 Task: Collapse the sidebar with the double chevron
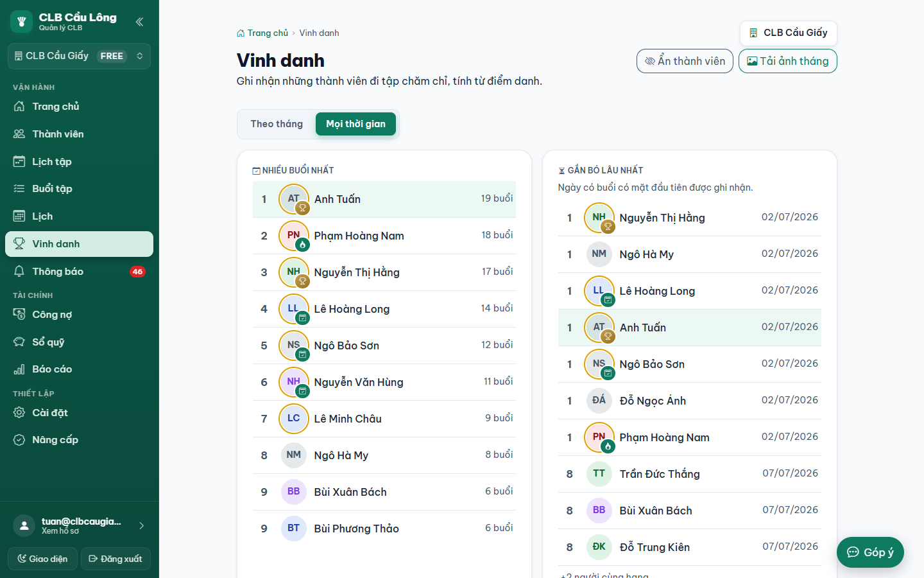tap(139, 22)
